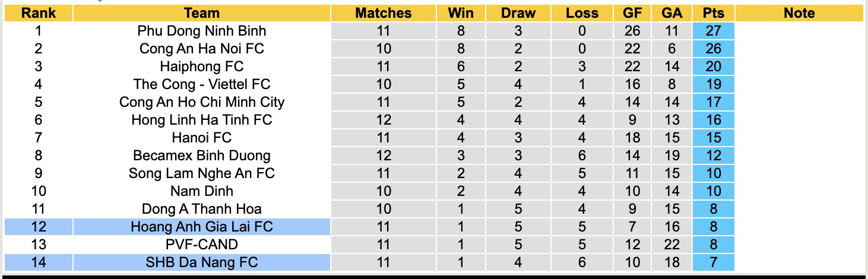Select Becamex Binh Duong team
The width and height of the screenshot is (868, 279).
[x=201, y=156]
